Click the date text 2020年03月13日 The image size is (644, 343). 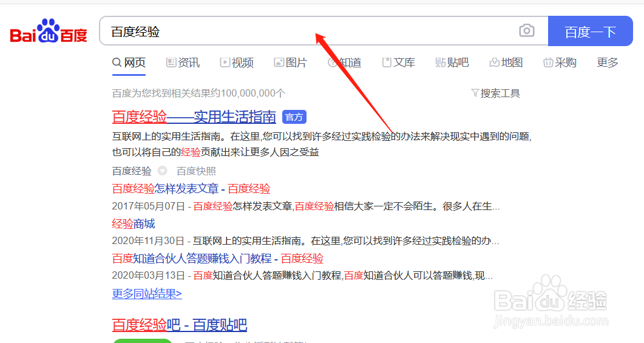coord(149,275)
